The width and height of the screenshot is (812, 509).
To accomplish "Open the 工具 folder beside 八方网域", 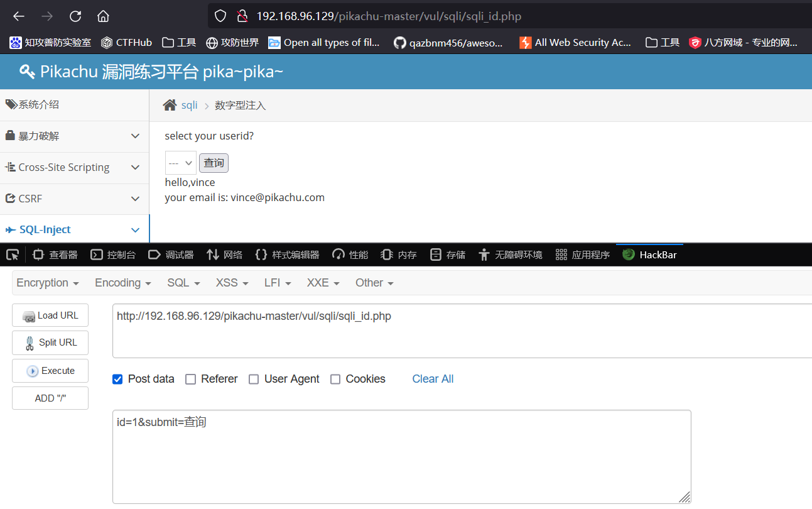I will tap(663, 43).
